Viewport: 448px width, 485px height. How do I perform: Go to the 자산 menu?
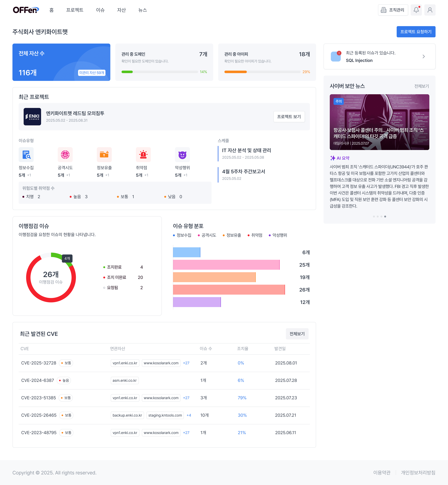pos(121,10)
